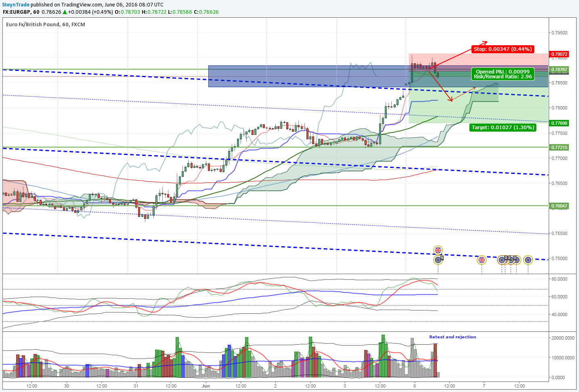The width and height of the screenshot is (579, 392).
Task: Open the leftmost EU icon in the clustered events
Action: click(502, 260)
